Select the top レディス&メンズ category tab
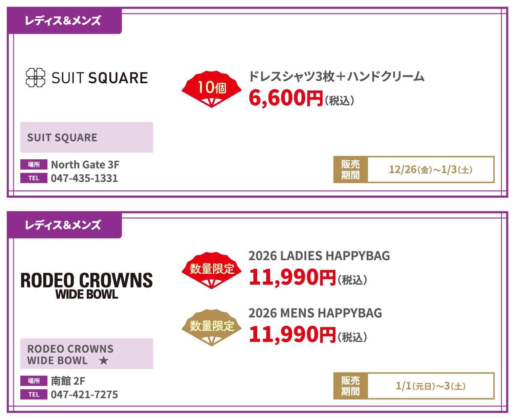 pos(64,21)
